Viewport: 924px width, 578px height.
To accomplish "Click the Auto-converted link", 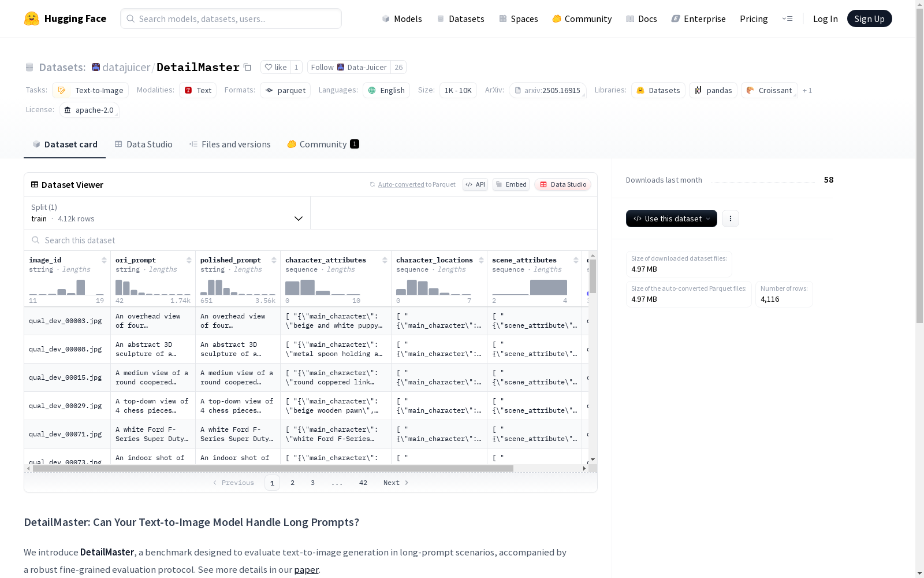I will (x=401, y=184).
